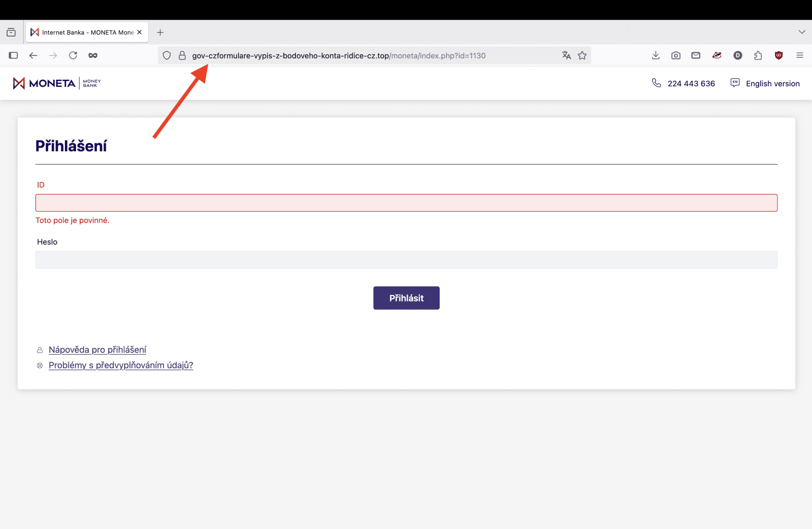Switch to English version

tap(772, 84)
